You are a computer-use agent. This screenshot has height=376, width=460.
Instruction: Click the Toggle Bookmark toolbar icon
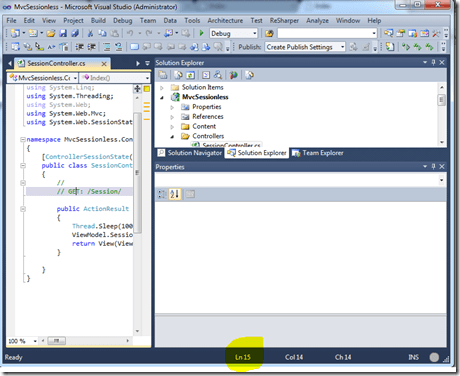click(135, 47)
